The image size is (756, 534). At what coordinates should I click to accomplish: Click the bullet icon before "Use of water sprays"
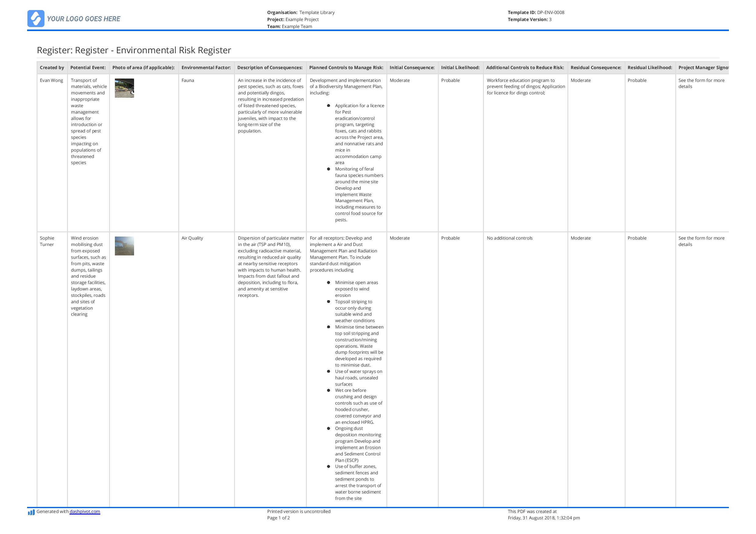(x=329, y=371)
